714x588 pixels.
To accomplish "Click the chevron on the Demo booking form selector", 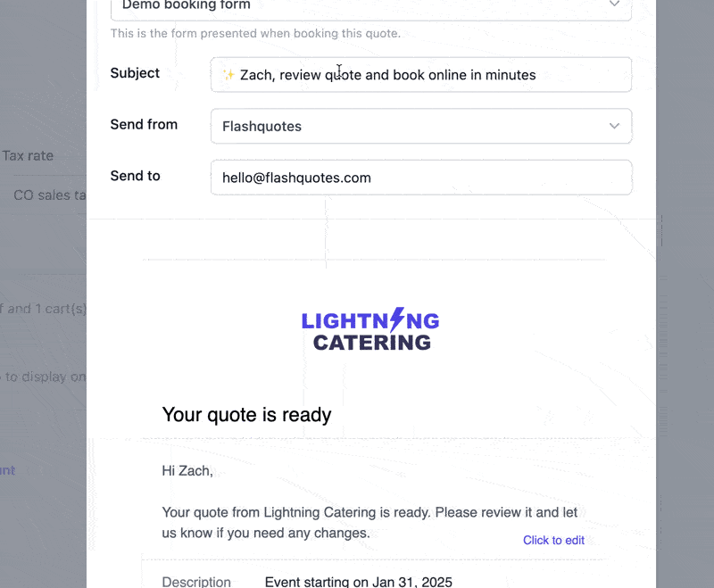I will click(x=614, y=4).
